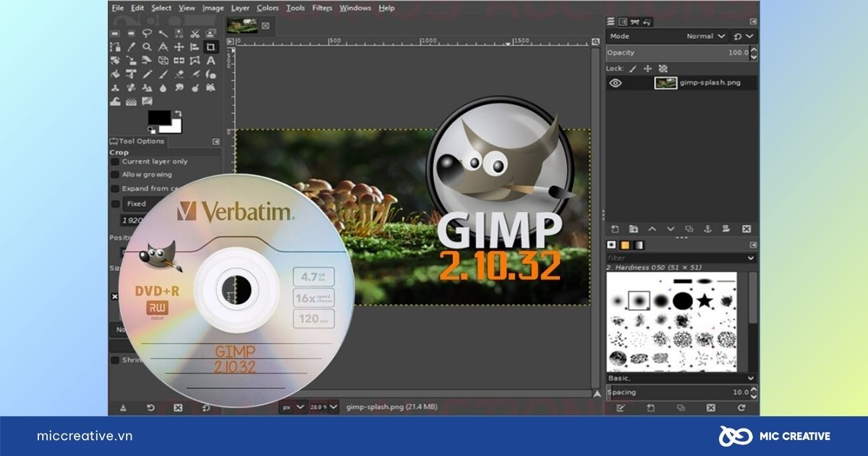Open the File menu
The image size is (868, 456).
[x=118, y=8]
